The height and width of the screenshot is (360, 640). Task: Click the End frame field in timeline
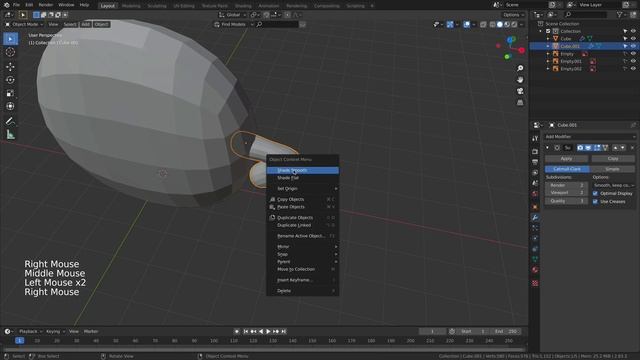click(x=506, y=331)
